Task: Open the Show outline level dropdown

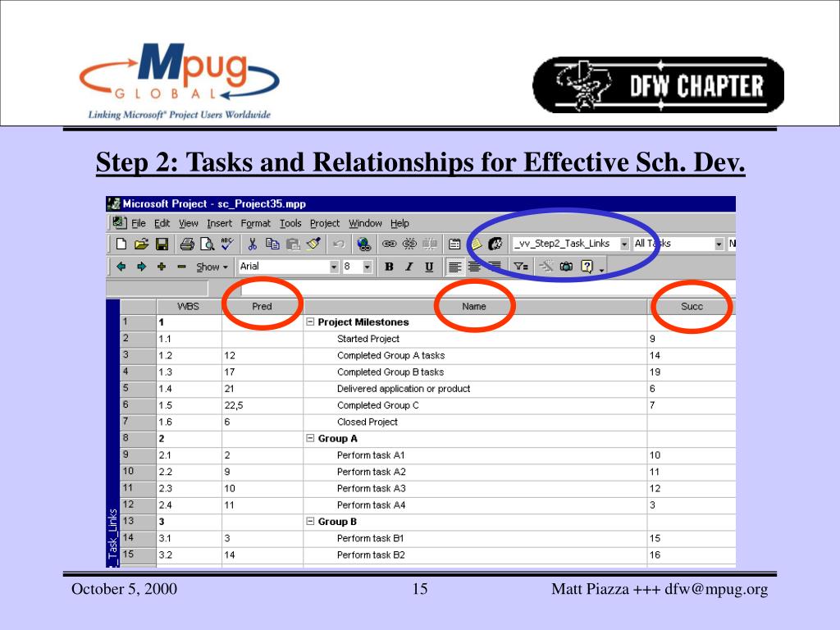Action: [212, 267]
